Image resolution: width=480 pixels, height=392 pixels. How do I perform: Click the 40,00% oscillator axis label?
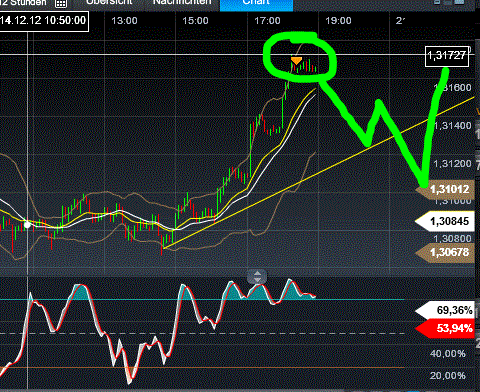448,354
